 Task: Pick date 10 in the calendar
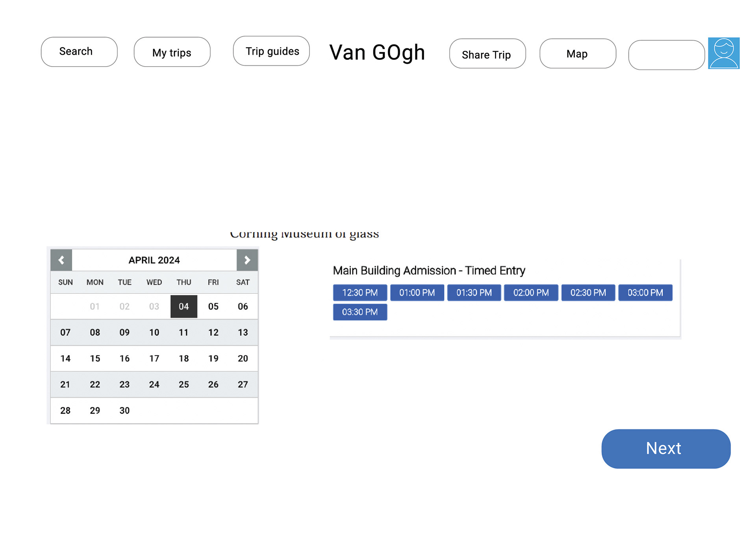[x=154, y=332]
